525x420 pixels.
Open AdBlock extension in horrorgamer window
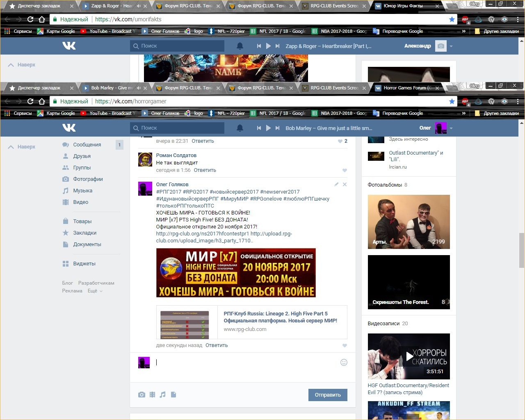(x=465, y=101)
